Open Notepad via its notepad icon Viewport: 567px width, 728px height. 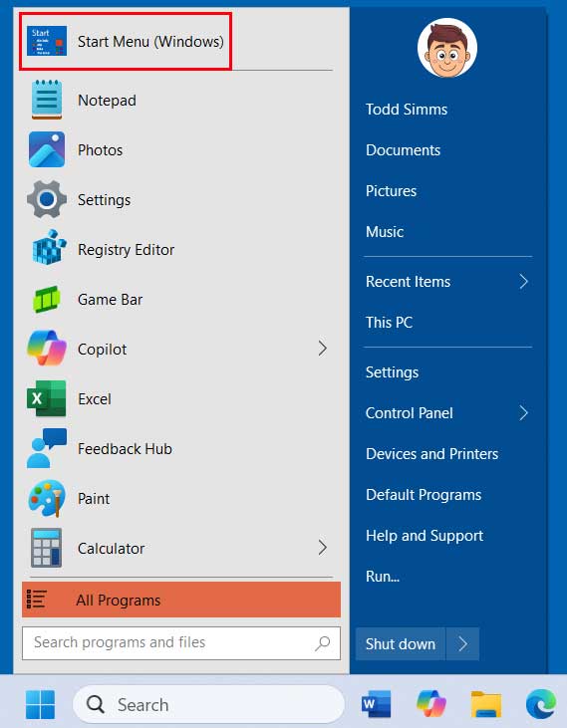47,100
